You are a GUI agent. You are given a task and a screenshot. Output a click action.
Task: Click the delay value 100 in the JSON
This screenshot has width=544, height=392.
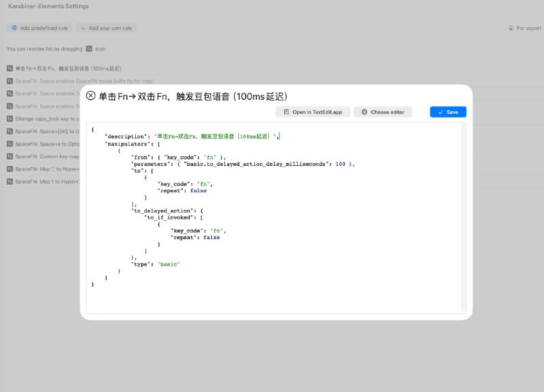341,164
